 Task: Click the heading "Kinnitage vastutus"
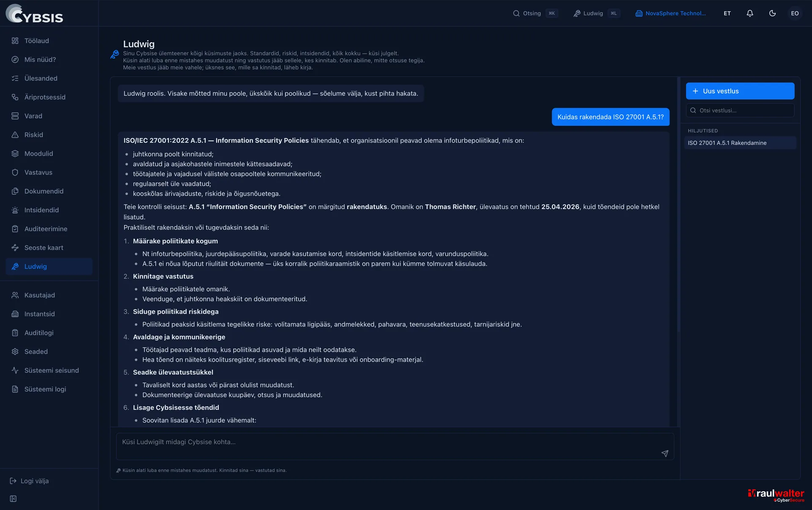[163, 276]
